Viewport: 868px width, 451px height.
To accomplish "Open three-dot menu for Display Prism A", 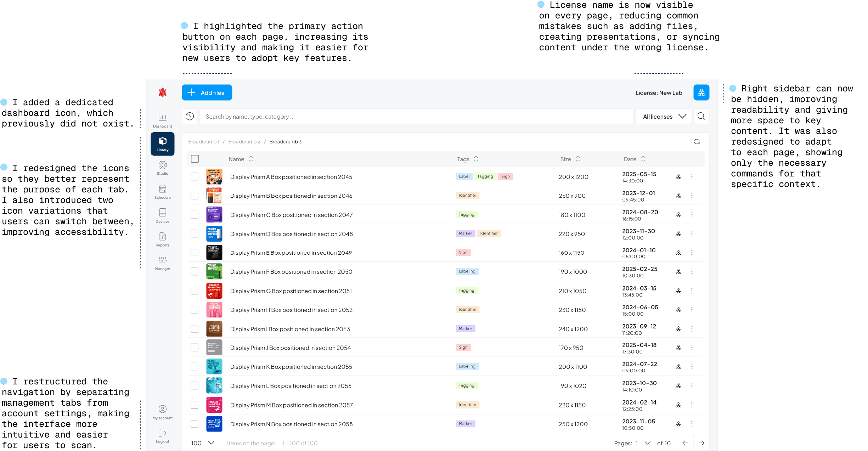I will click(x=692, y=176).
